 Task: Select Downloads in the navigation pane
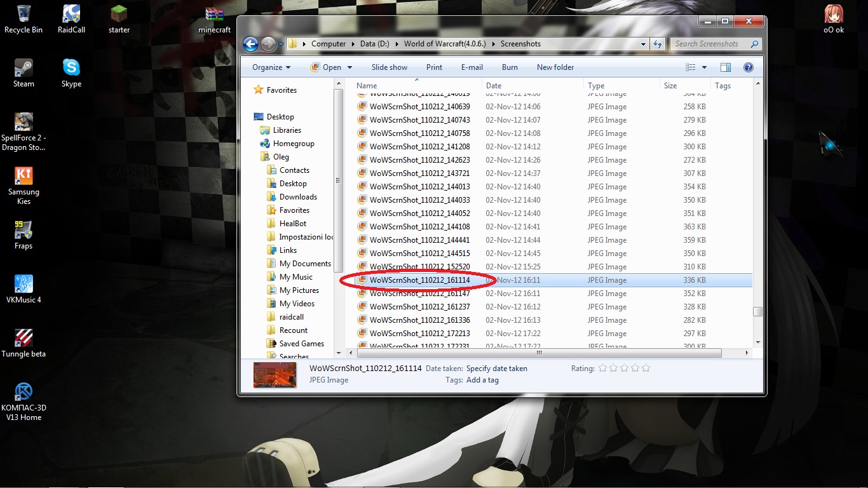[298, 197]
